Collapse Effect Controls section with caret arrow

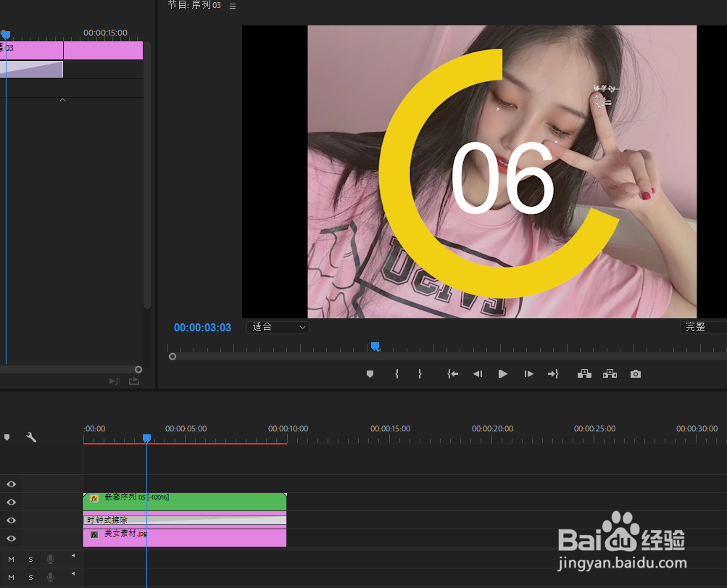(x=62, y=100)
